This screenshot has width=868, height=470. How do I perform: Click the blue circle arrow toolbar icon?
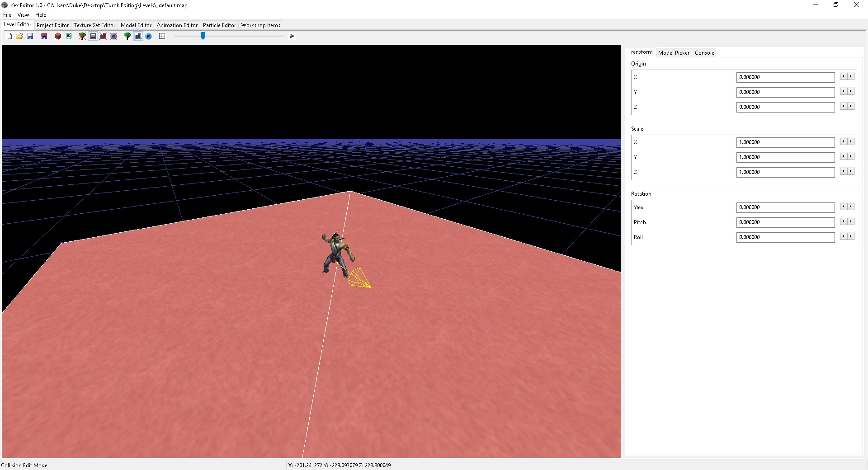tap(148, 36)
